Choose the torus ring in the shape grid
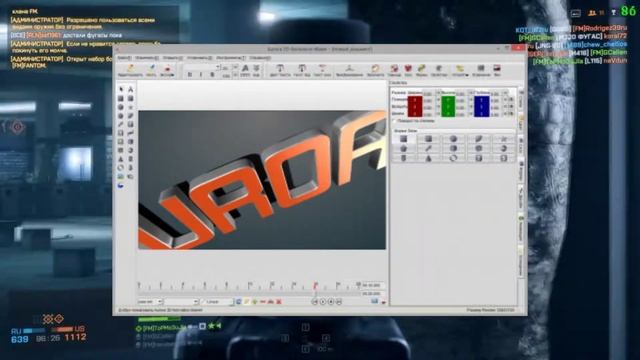The width and height of the screenshot is (640, 360). tap(453, 158)
